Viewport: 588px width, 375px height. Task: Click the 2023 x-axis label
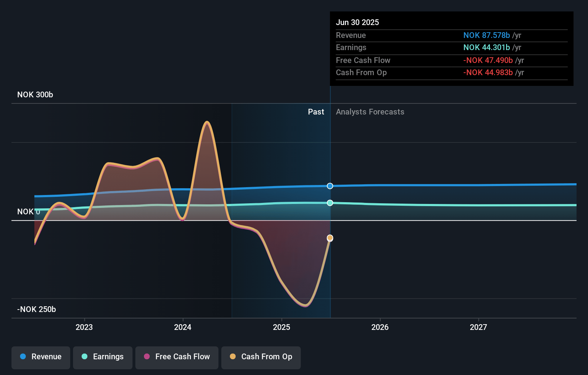(84, 327)
